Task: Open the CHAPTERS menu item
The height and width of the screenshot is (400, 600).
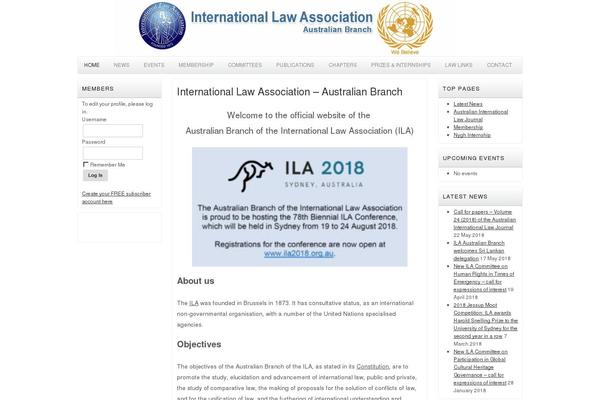Action: pyautogui.click(x=342, y=65)
